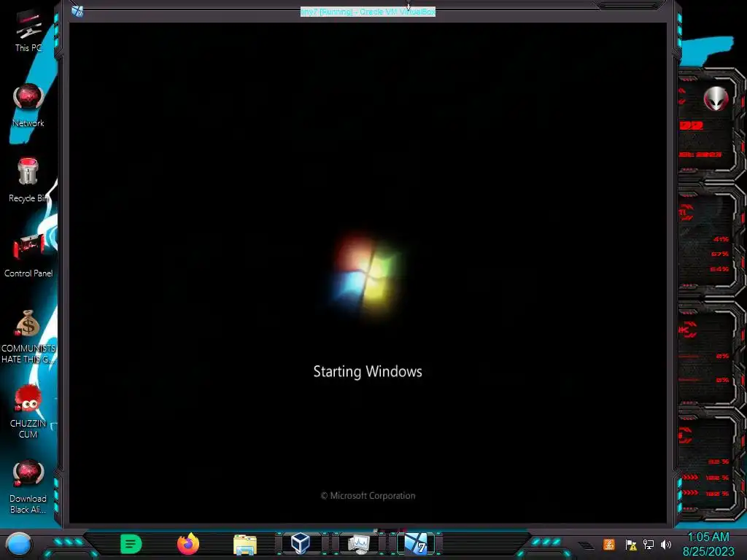Click the Alienware head gadget in sidebar

(716, 98)
